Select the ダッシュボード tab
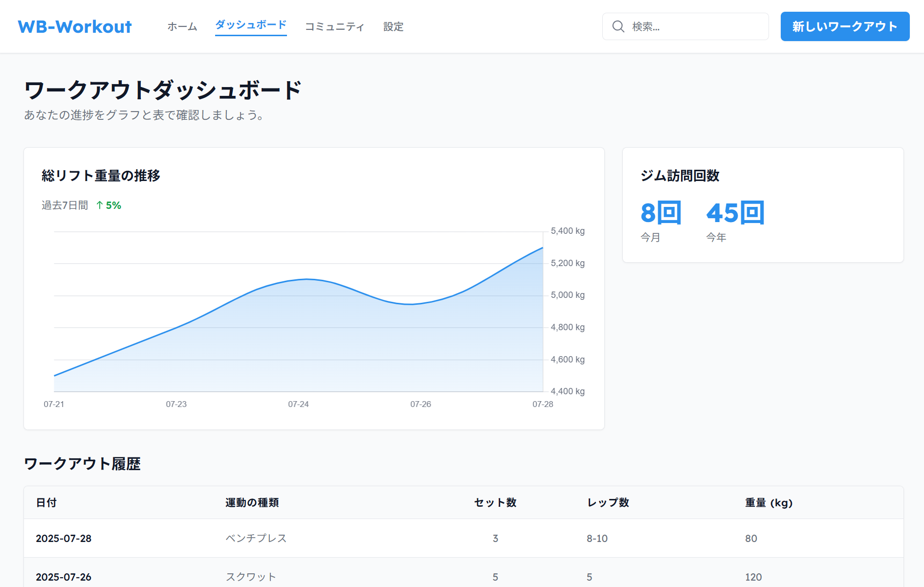Screen dimensions: 924x587 point(251,25)
